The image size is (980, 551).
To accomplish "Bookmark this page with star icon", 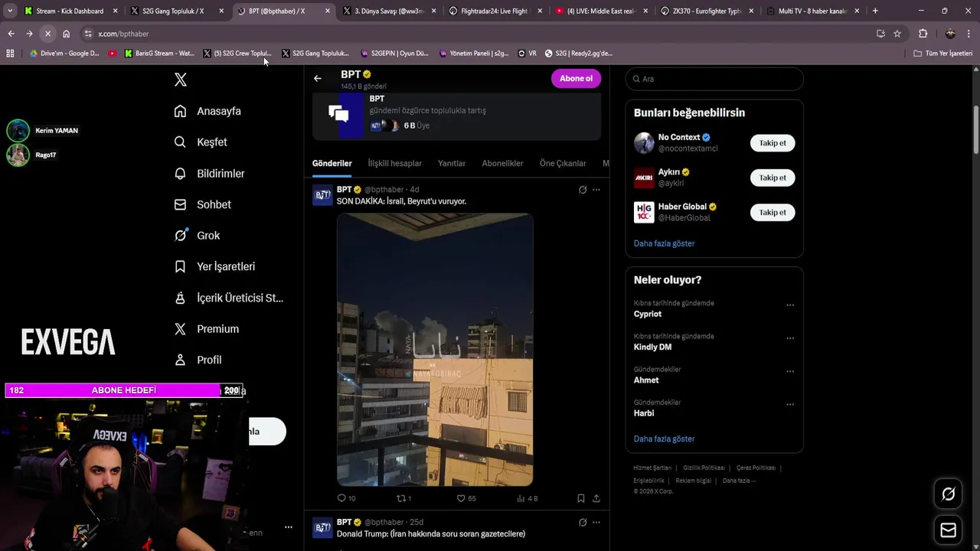I will click(x=897, y=34).
